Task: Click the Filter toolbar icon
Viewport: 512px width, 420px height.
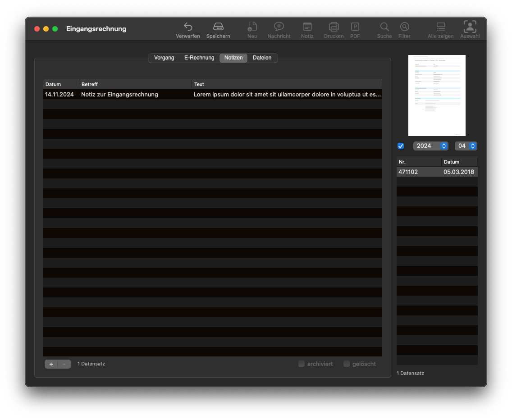Action: (x=404, y=27)
